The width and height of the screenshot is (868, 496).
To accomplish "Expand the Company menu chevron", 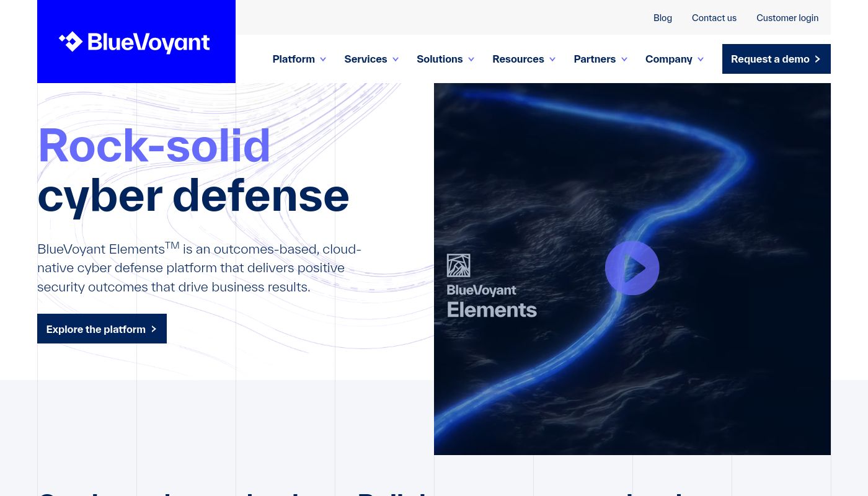I will (701, 60).
